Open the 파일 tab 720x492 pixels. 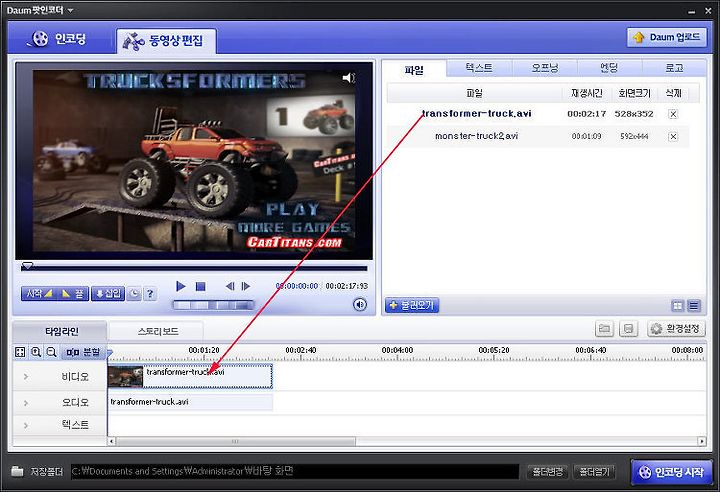point(414,70)
